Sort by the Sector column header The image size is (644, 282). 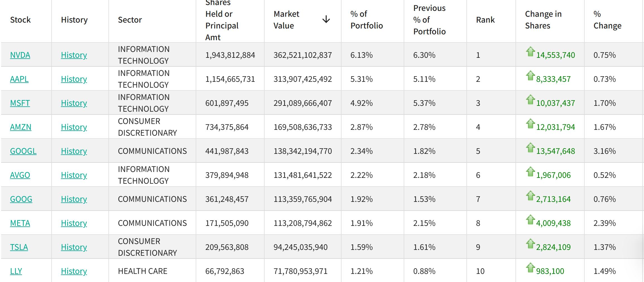pyautogui.click(x=130, y=20)
